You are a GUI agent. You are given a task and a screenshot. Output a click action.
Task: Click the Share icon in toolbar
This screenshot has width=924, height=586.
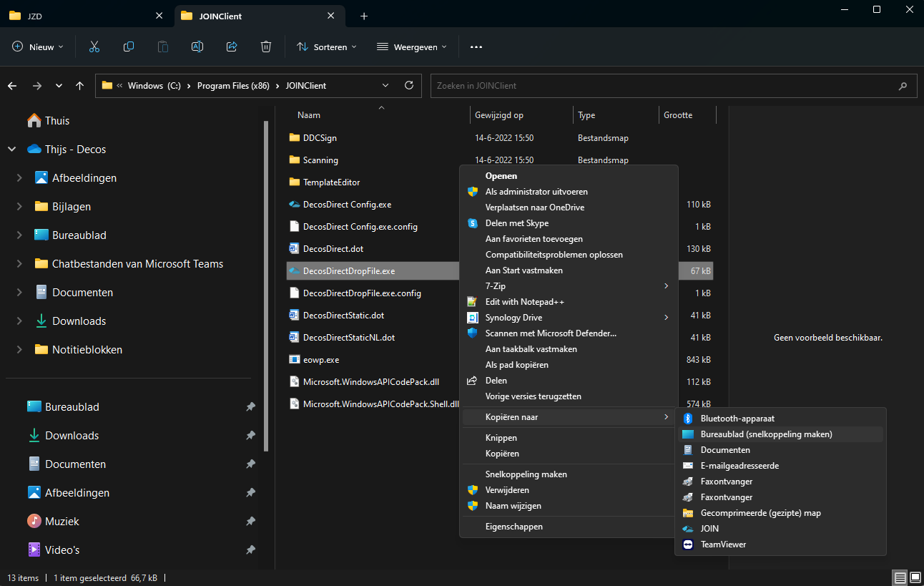point(232,47)
